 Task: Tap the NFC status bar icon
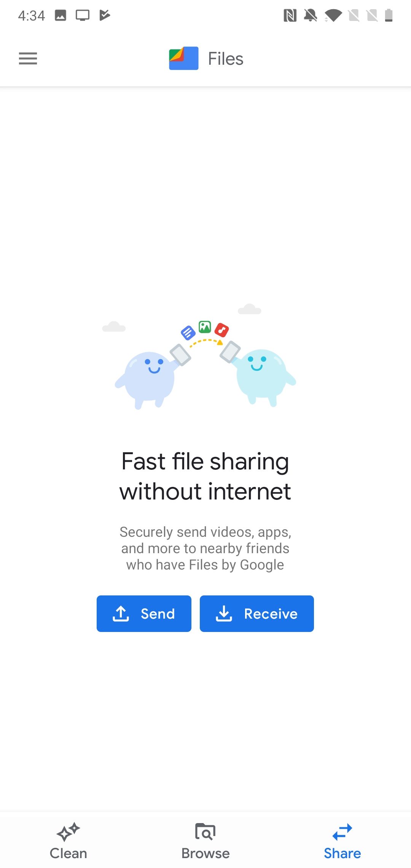290,16
